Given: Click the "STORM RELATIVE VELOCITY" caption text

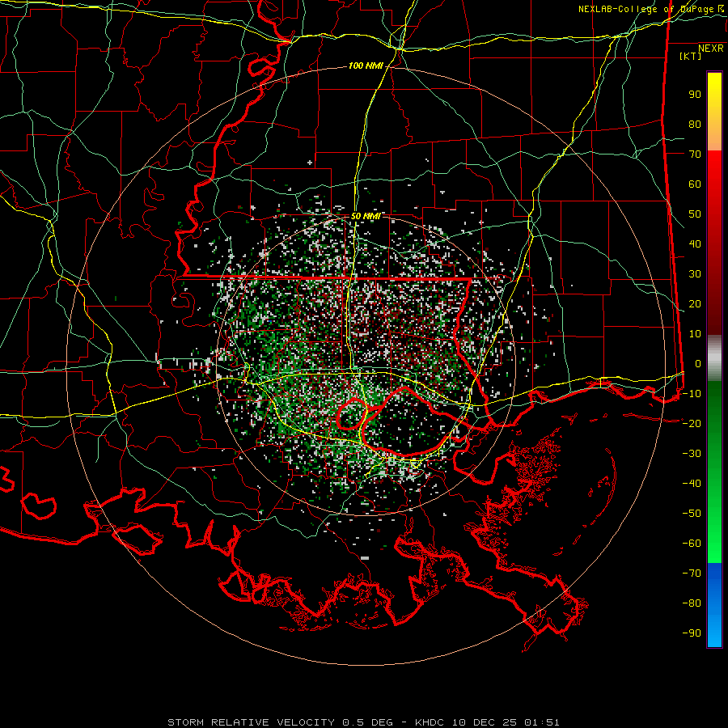Looking at the screenshot, I should [x=252, y=722].
